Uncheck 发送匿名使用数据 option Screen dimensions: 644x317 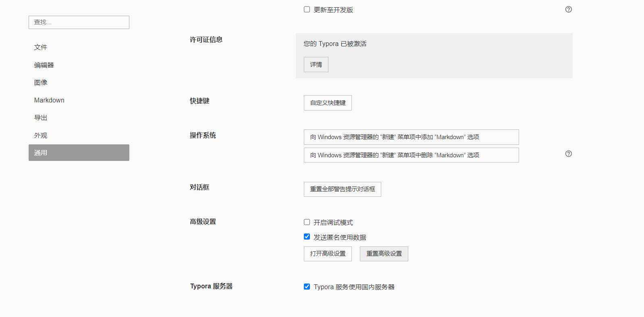(x=307, y=237)
